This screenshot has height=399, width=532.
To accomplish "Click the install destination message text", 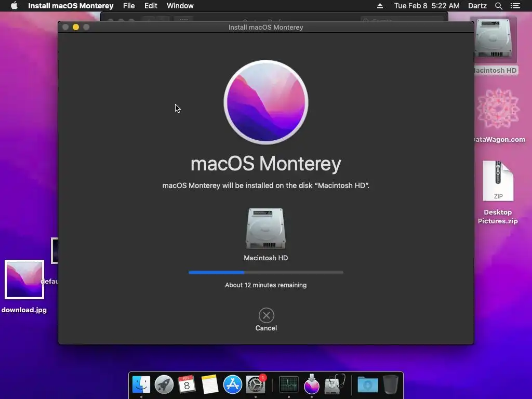I will pyautogui.click(x=265, y=185).
